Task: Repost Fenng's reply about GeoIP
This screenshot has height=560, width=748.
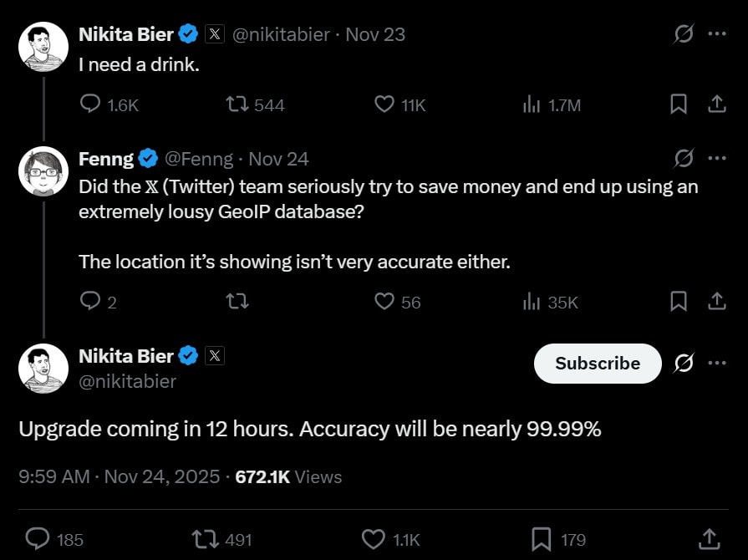Action: coord(237,302)
